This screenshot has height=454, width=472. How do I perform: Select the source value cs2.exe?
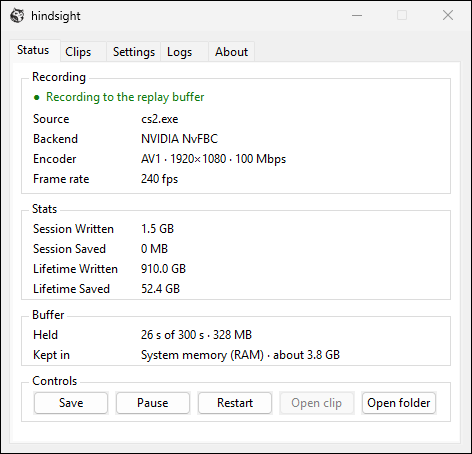point(160,119)
